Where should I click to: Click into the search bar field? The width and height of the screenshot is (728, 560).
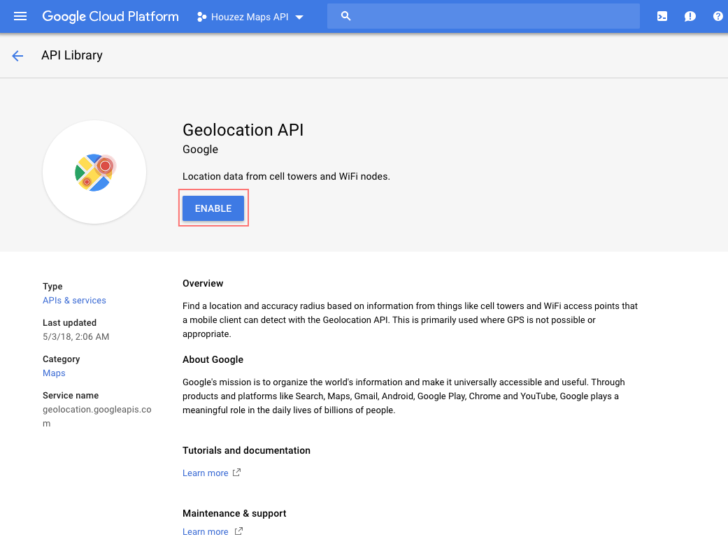tap(483, 15)
